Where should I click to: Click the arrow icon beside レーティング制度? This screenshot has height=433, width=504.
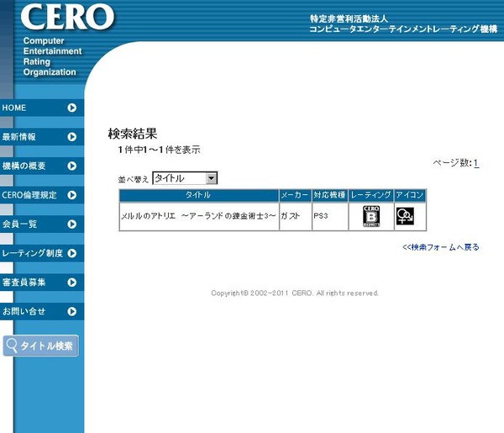(72, 253)
